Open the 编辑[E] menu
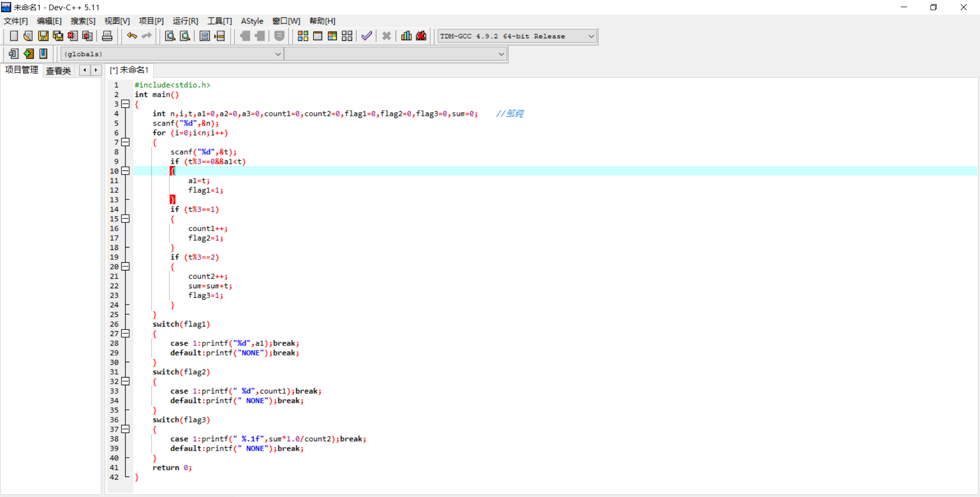 coord(49,21)
